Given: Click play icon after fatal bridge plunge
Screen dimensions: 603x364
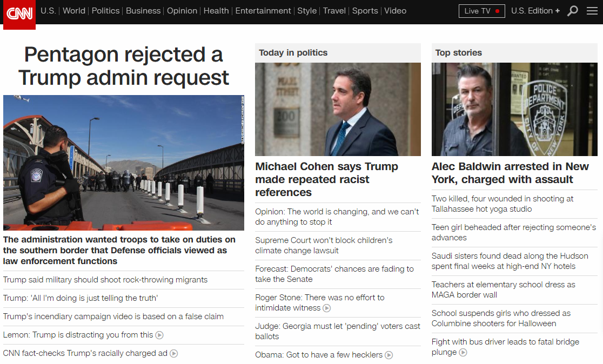Looking at the screenshot, I should 463,353.
